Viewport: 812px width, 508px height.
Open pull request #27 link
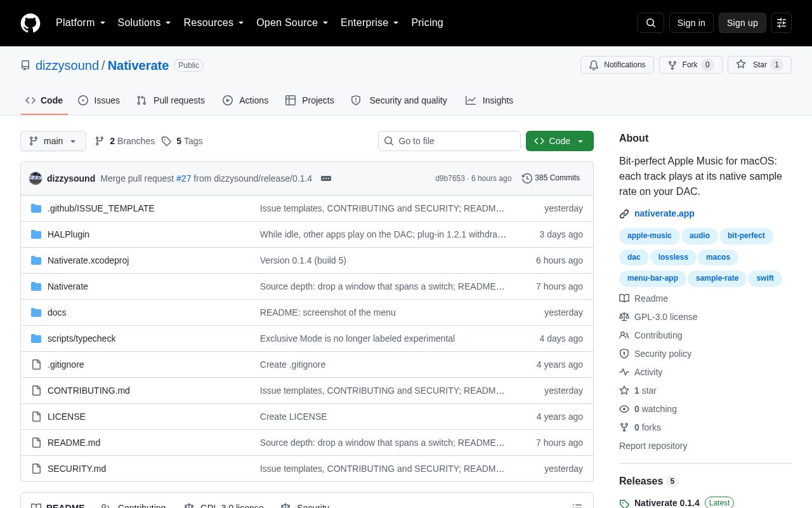[184, 178]
